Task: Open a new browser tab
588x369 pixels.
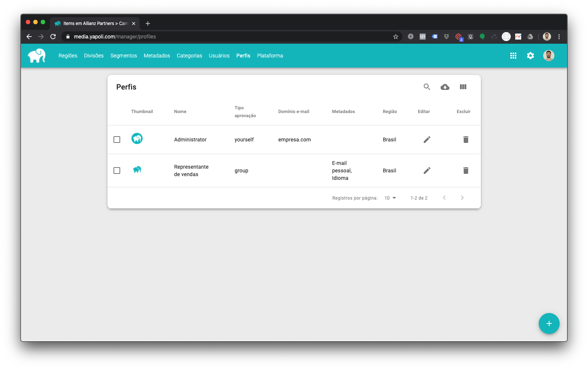Action: point(148,24)
